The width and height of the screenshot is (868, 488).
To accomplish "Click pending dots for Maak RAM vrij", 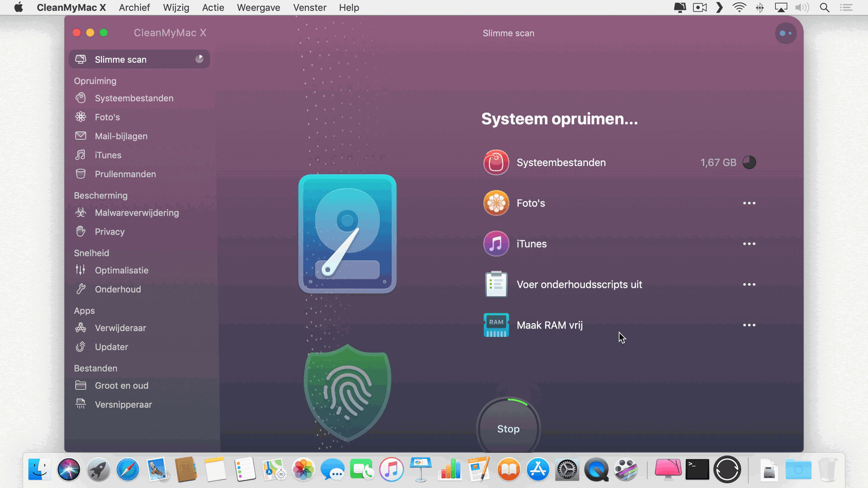I will click(x=749, y=325).
